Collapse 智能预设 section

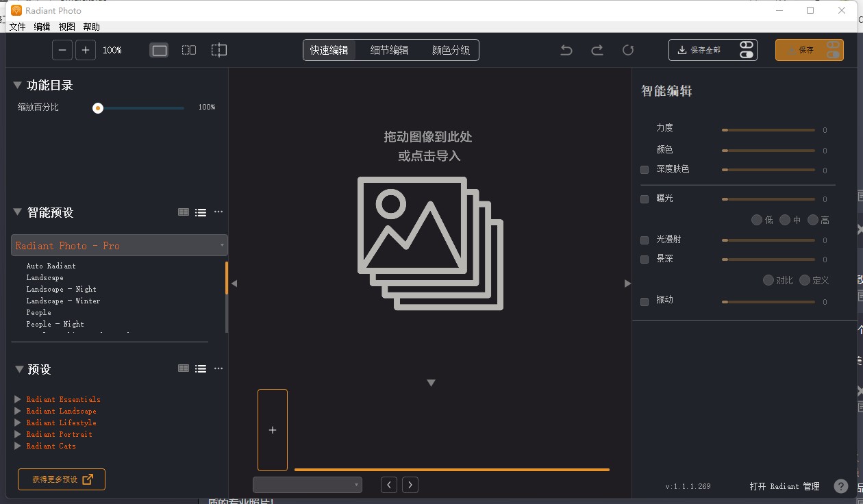tap(17, 212)
